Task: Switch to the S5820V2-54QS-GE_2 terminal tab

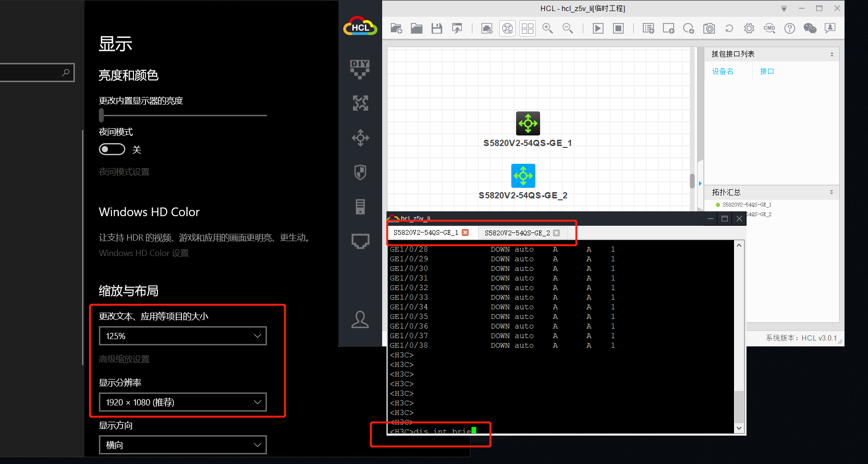Action: click(517, 233)
